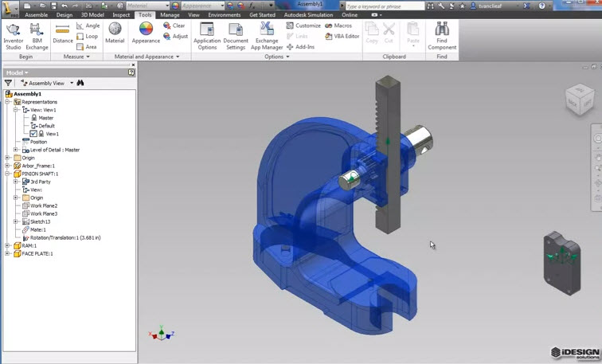Select the gray ram rack in viewport
The width and height of the screenshot is (602, 364).
tap(388, 155)
